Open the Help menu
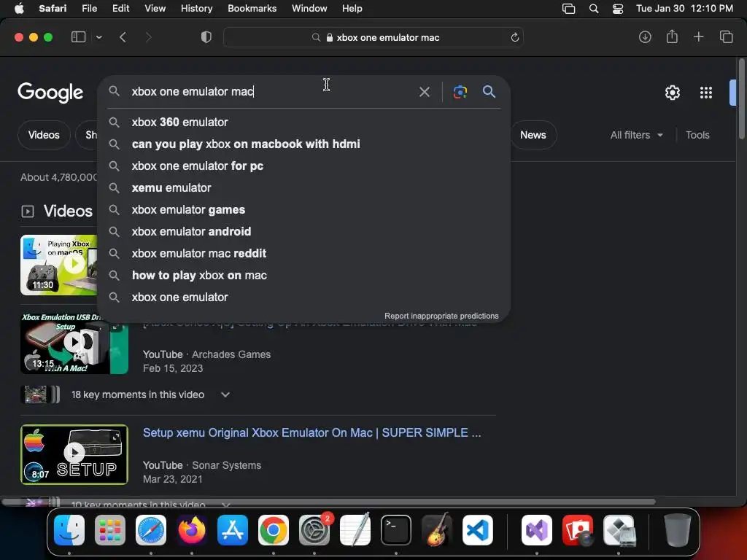 pyautogui.click(x=352, y=9)
